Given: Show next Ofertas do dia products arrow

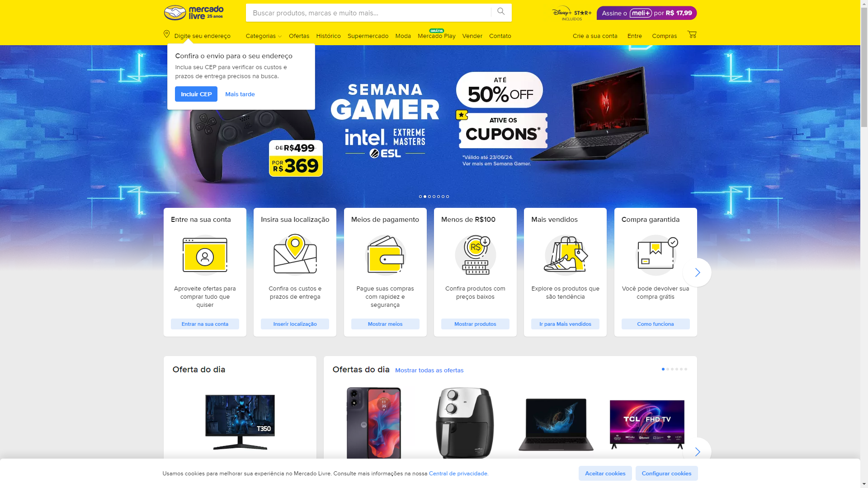Looking at the screenshot, I should (x=697, y=451).
